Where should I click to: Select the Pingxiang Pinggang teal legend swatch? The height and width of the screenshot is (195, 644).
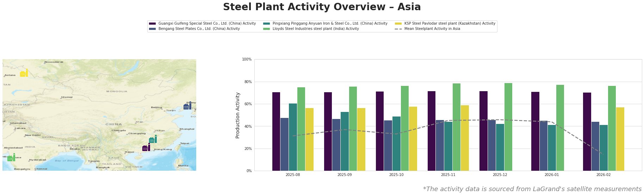tap(267, 24)
